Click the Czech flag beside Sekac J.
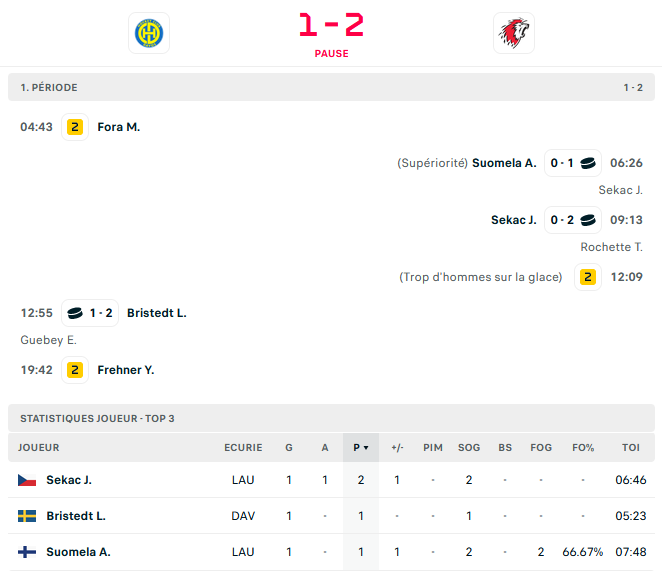662x573 pixels. click(27, 480)
